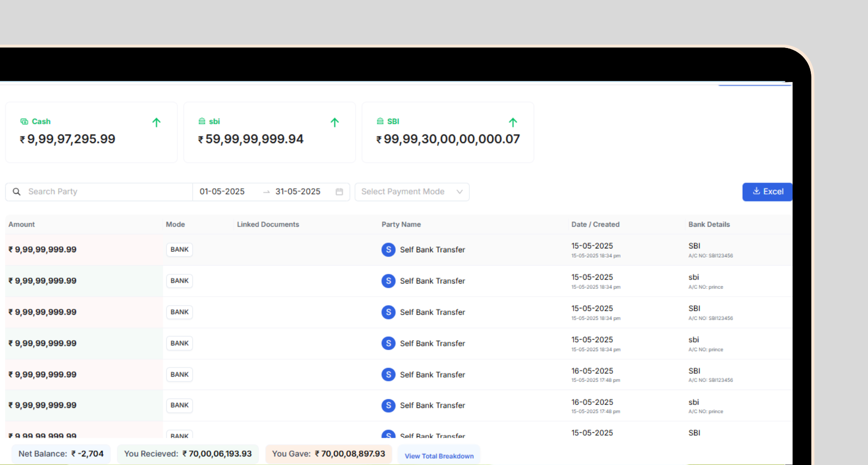Click S avatar in 16-05-2025 sbi prince row
The image size is (868, 465).
[388, 405]
